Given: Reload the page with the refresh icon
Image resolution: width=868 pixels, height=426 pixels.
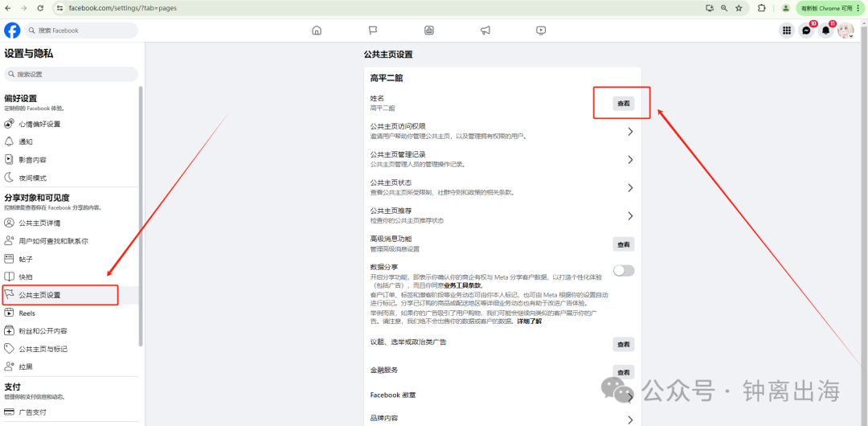Looking at the screenshot, I should click(40, 8).
